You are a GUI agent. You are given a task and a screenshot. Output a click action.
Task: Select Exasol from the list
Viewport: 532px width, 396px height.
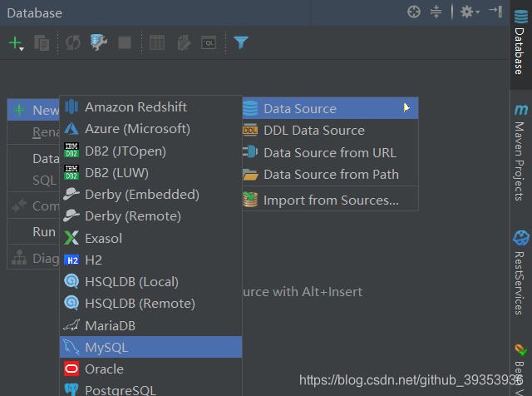[150, 238]
